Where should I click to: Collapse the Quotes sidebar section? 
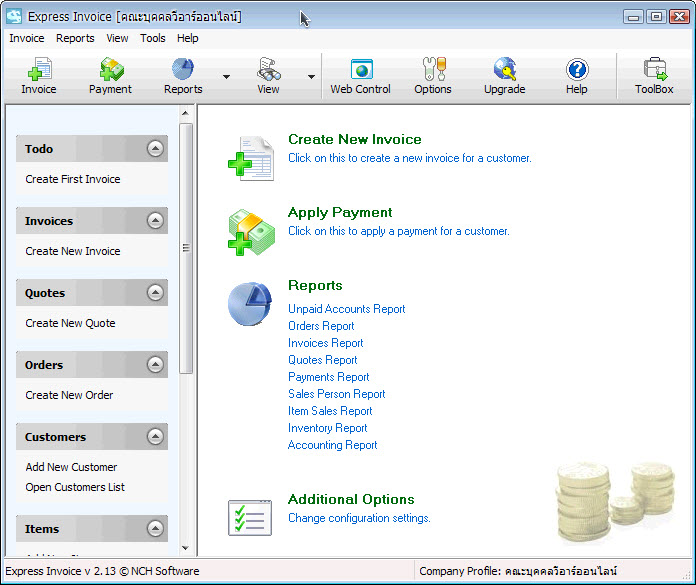(155, 292)
